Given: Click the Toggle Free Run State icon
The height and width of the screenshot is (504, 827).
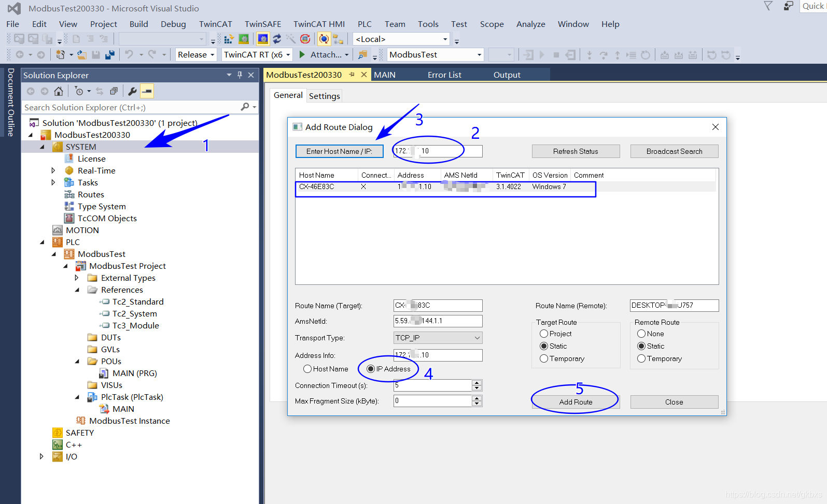Looking at the screenshot, I should click(305, 39).
